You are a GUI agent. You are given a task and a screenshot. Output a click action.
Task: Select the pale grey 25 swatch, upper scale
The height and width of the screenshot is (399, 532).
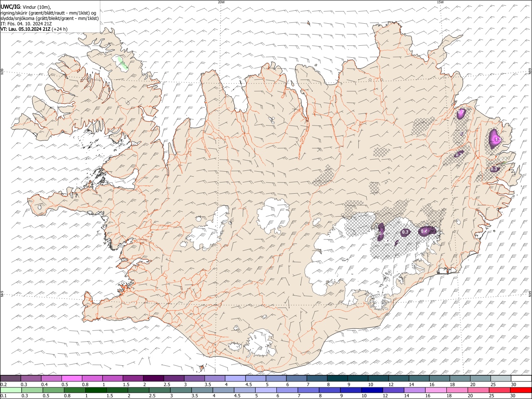500,378
